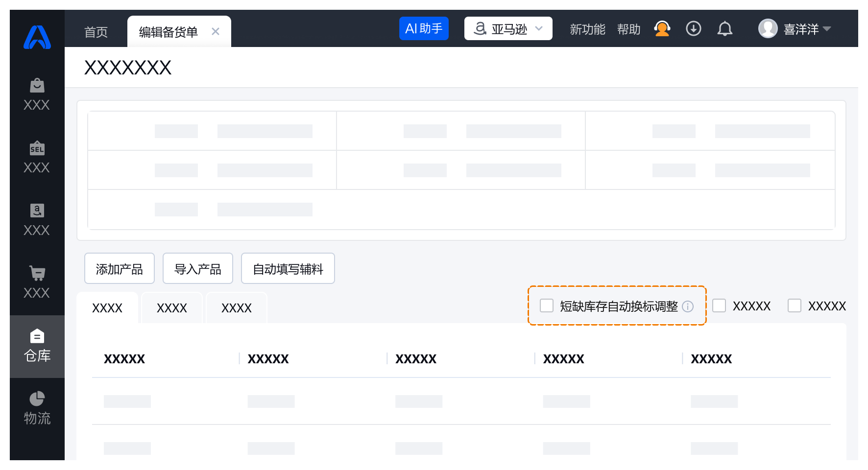The height and width of the screenshot is (470, 868).
Task: Open the 喜洋洋 user menu
Action: (x=807, y=29)
